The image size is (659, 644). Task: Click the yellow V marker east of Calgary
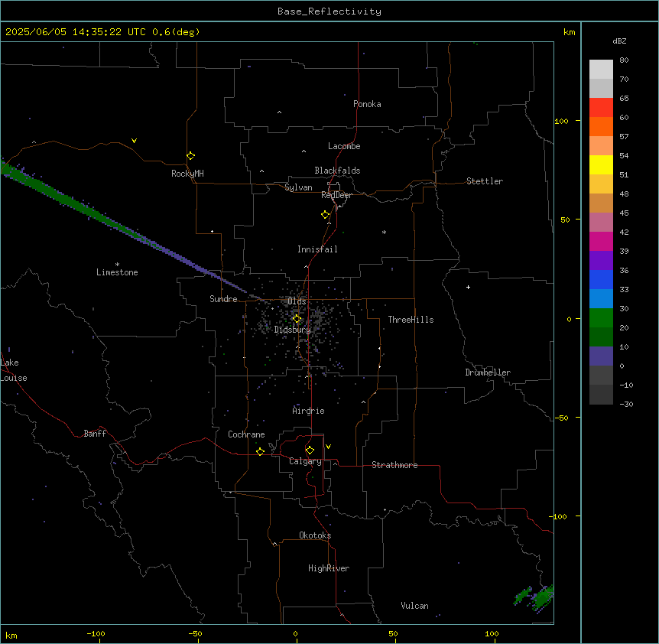pos(328,447)
